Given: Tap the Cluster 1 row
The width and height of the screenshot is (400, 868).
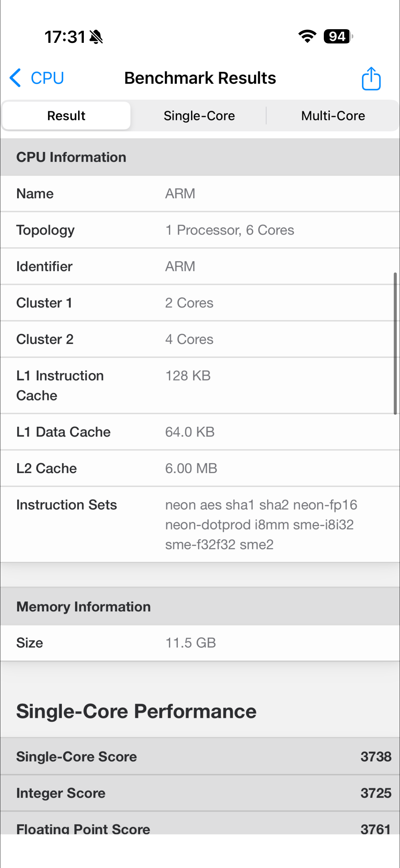Looking at the screenshot, I should pos(200,303).
